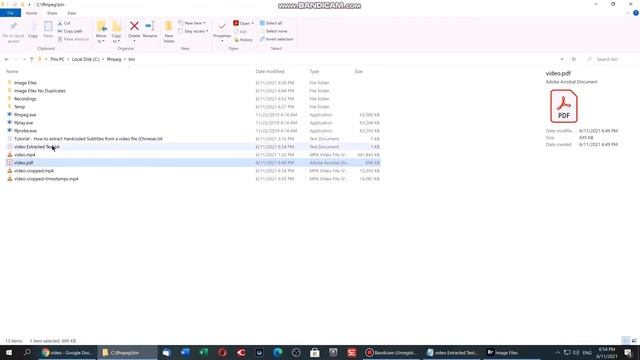Click This PC in breadcrumb

tap(57, 59)
